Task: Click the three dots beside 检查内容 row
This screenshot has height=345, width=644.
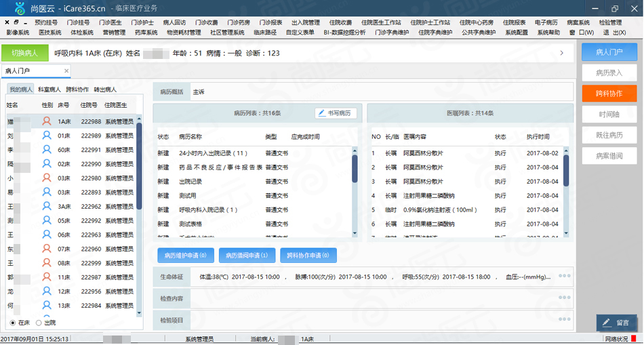Action: [x=564, y=298]
